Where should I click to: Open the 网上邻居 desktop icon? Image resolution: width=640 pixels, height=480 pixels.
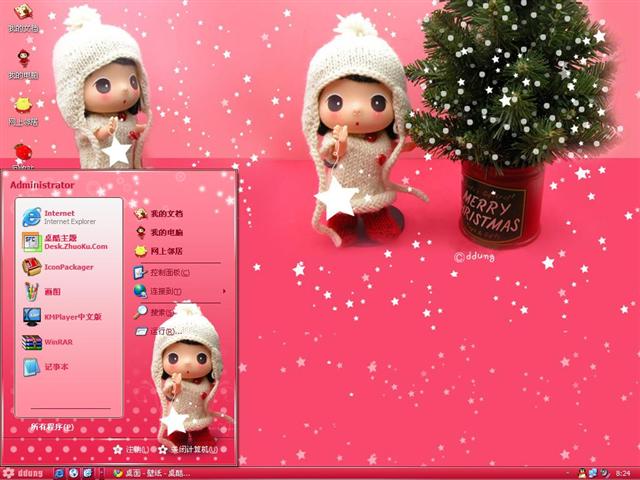23,111
